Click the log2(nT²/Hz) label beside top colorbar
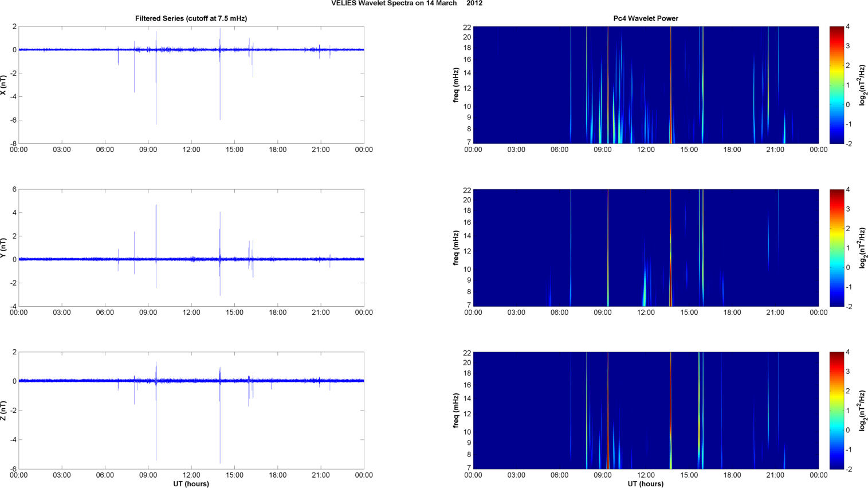The width and height of the screenshot is (868, 488). point(863,85)
